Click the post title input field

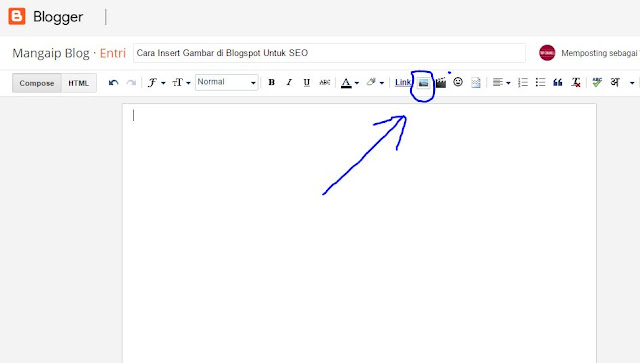coord(329,53)
